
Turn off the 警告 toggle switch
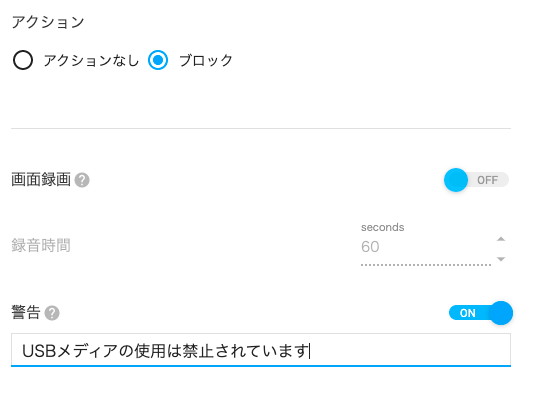(481, 313)
